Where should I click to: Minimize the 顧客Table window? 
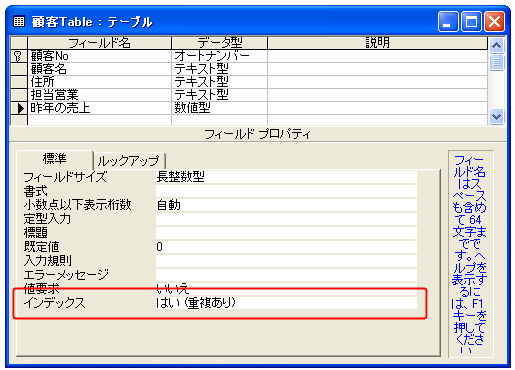point(448,22)
